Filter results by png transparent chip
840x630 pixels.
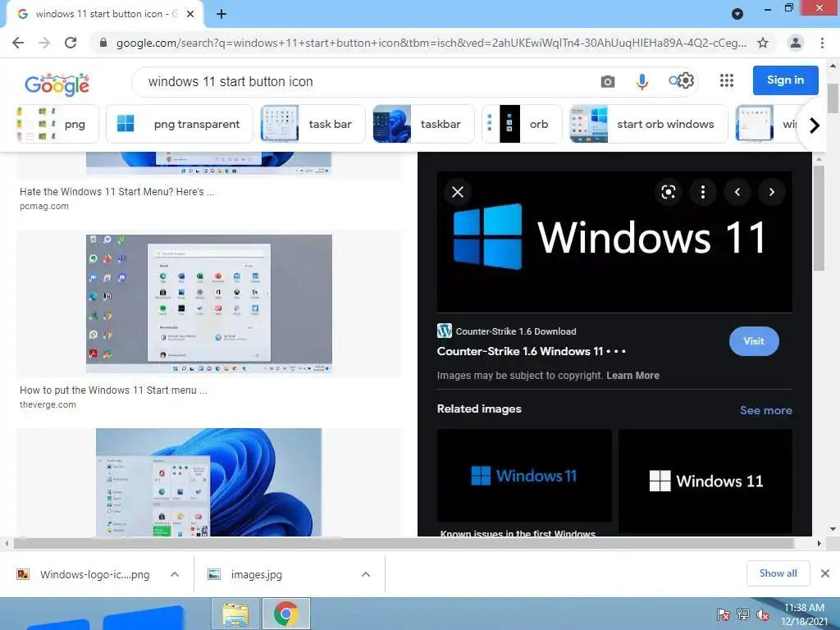pos(180,125)
